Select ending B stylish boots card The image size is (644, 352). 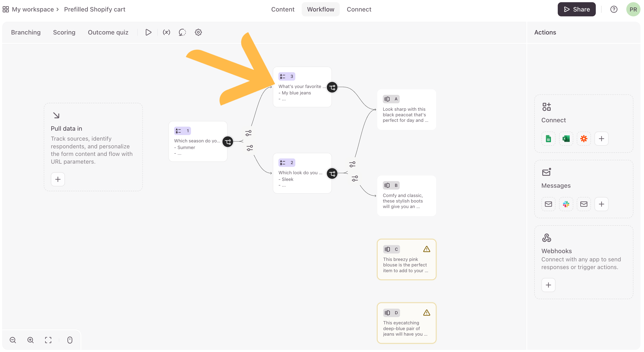coord(406,196)
